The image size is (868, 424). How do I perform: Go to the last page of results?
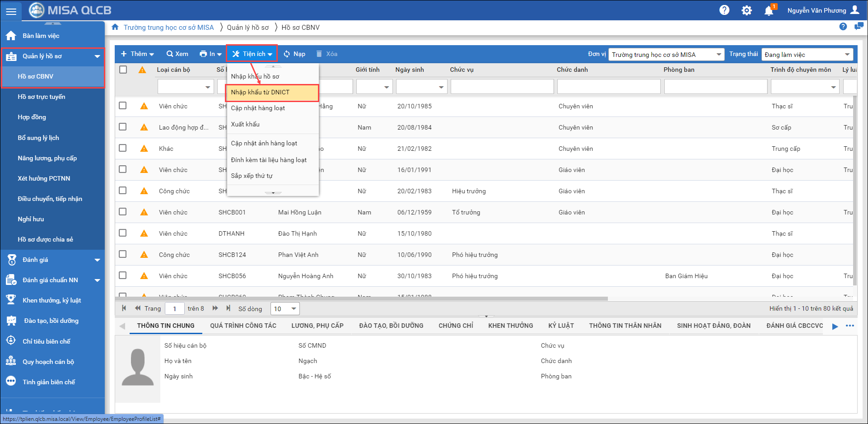pyautogui.click(x=229, y=308)
